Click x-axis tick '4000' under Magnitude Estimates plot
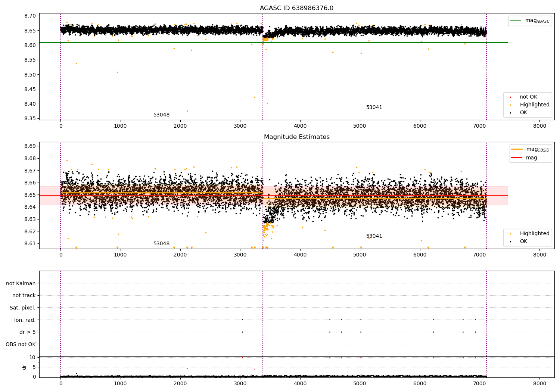The height and width of the screenshot is (392, 560). coord(300,255)
